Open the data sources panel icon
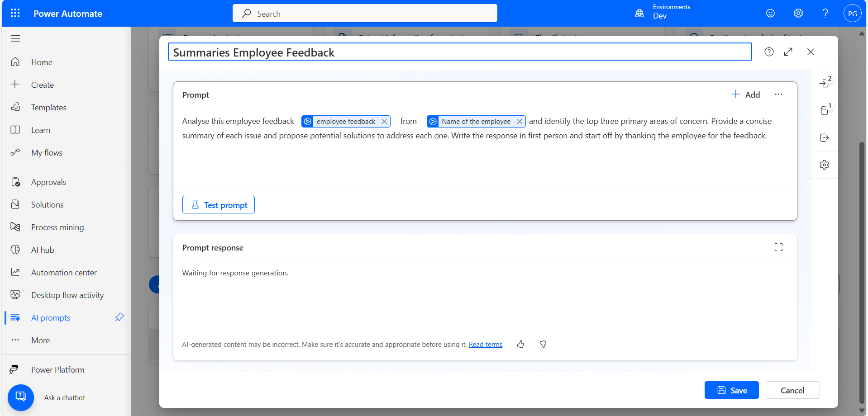868x416 pixels. [x=824, y=110]
